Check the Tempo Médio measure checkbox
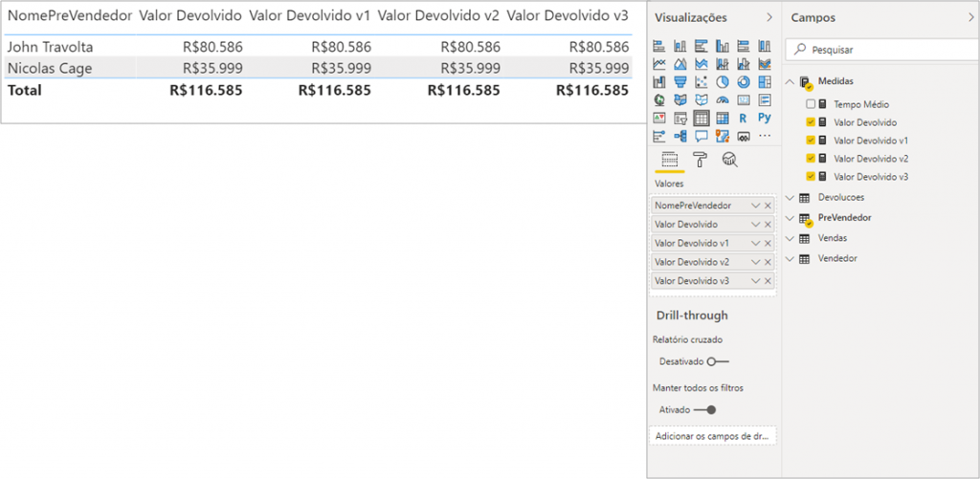 [812, 104]
